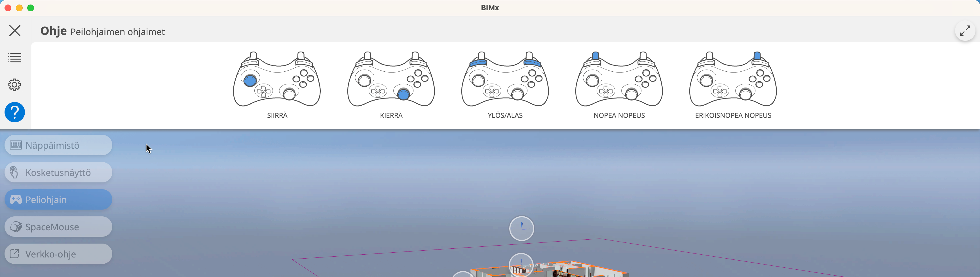Image resolution: width=980 pixels, height=277 pixels.
Task: Select the SIIRRÄ gamepad illustration
Action: point(277,79)
